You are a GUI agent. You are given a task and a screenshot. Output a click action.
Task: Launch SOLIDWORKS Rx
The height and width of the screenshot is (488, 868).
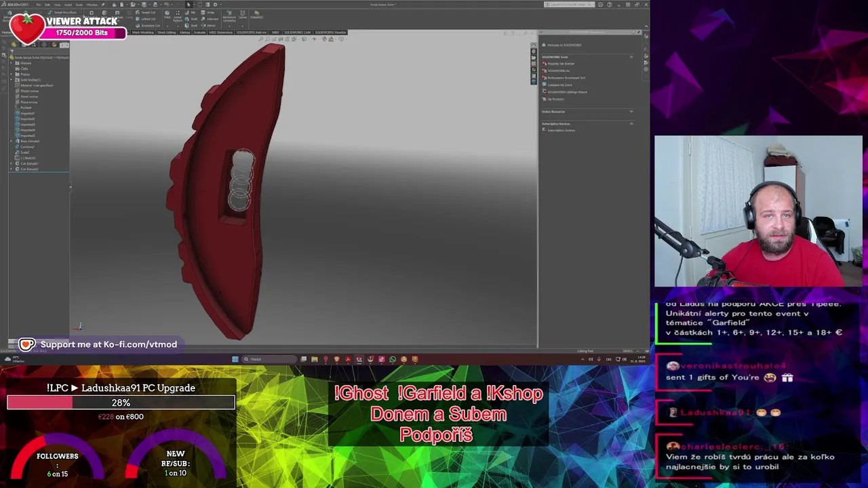[556, 70]
